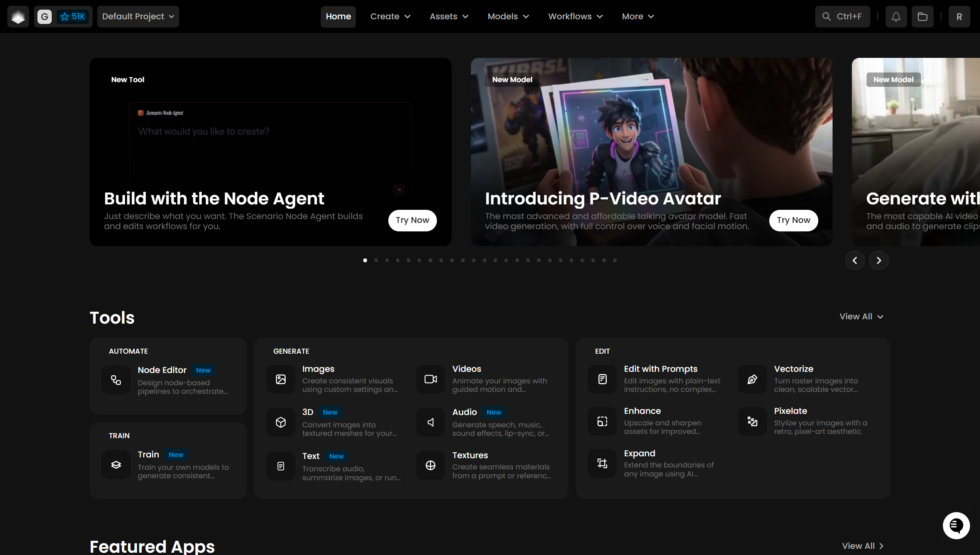The height and width of the screenshot is (555, 980).
Task: Open the Ctrl+F search field
Action: [842, 17]
